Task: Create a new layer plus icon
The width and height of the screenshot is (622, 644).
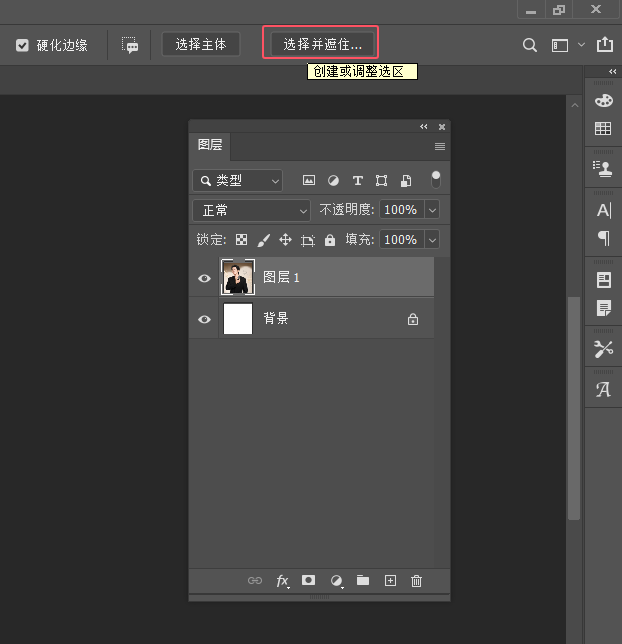Action: click(390, 580)
